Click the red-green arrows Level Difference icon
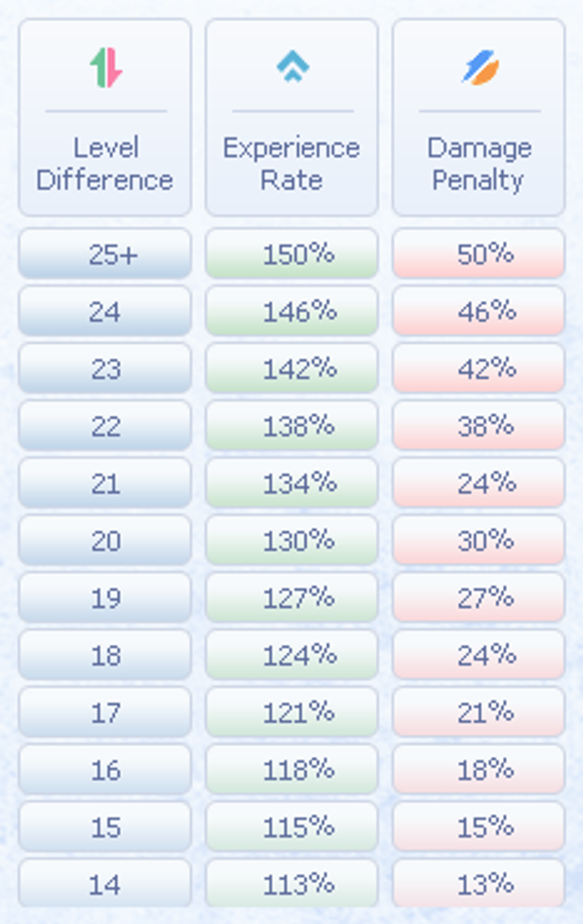583x924 pixels. click(106, 68)
